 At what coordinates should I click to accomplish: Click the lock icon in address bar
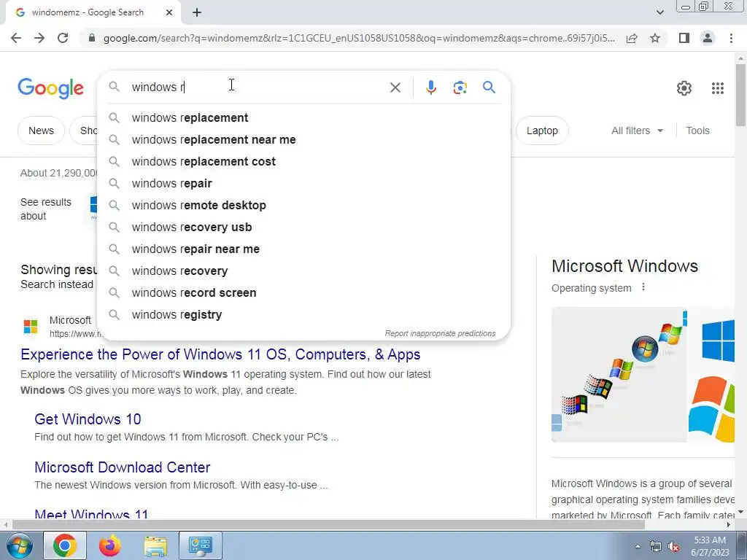pyautogui.click(x=92, y=38)
